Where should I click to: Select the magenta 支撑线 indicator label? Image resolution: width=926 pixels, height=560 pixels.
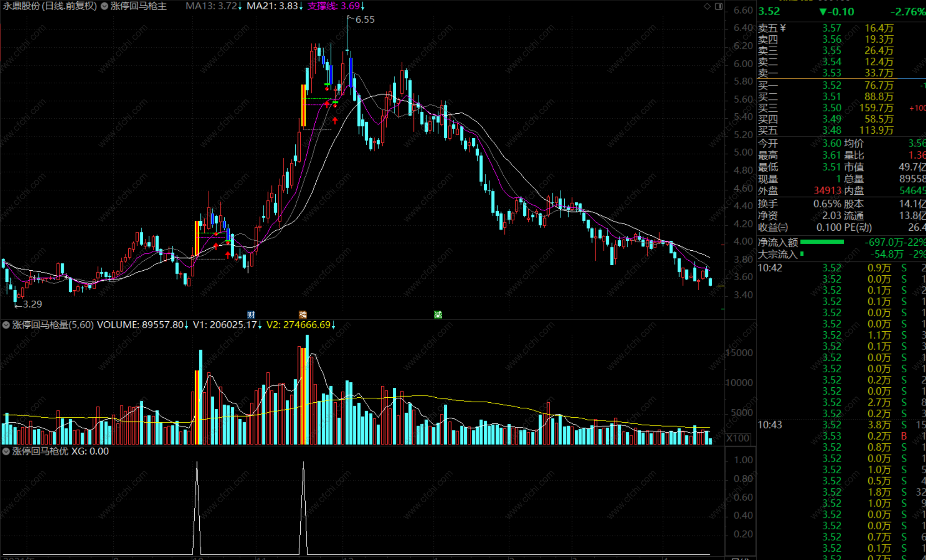click(x=335, y=6)
